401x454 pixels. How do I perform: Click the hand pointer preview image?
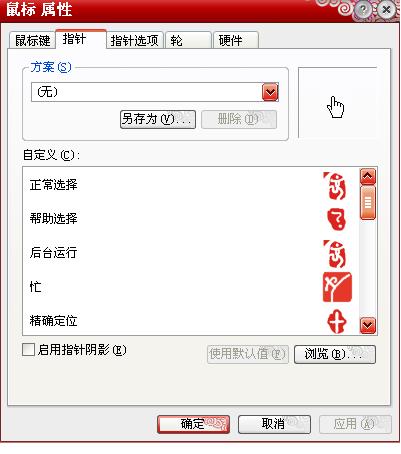click(336, 107)
